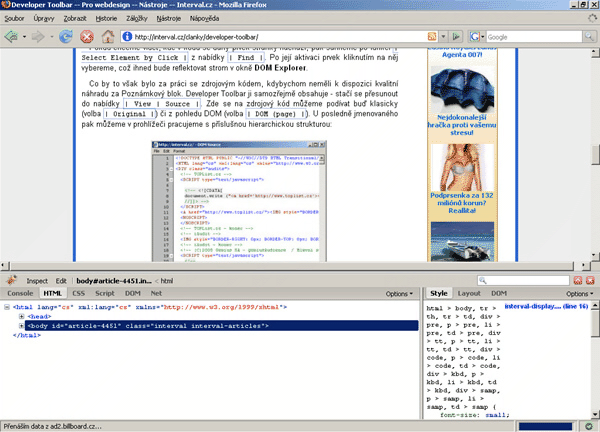Open the Soubor menu

pyautogui.click(x=14, y=18)
